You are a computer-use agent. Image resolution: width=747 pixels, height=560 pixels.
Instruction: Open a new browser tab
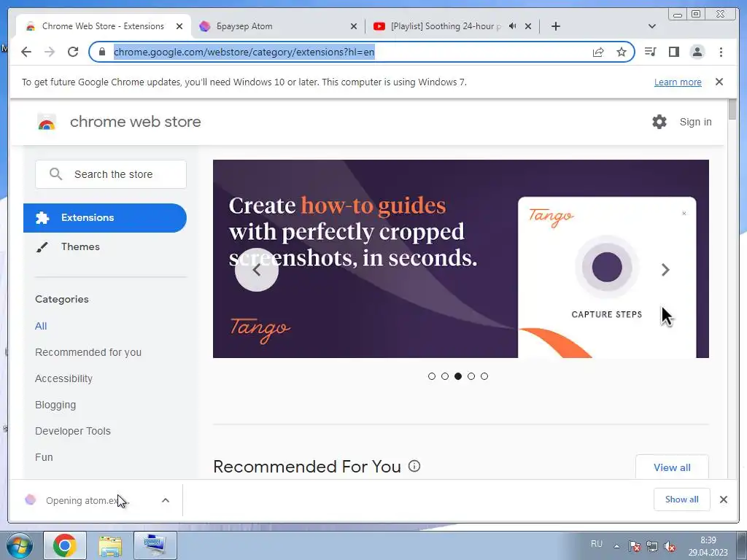click(x=555, y=26)
